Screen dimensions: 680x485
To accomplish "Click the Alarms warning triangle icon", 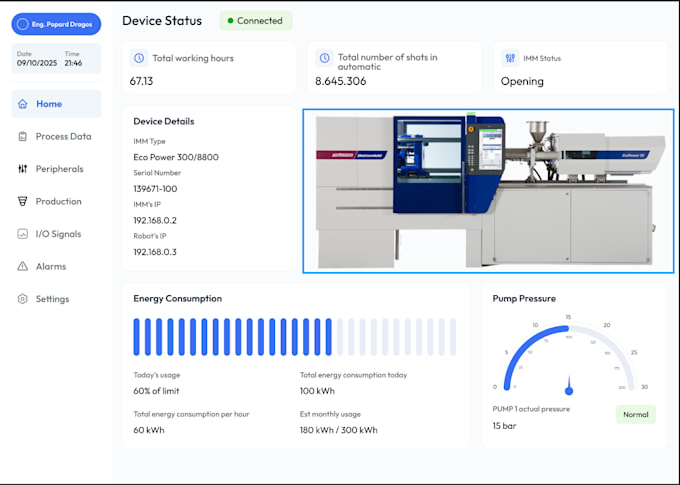I will pos(23,267).
